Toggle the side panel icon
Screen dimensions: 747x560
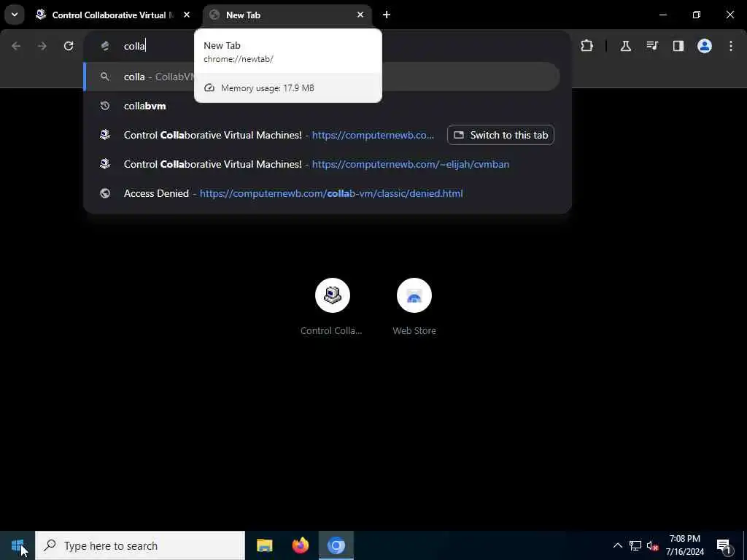point(678,46)
